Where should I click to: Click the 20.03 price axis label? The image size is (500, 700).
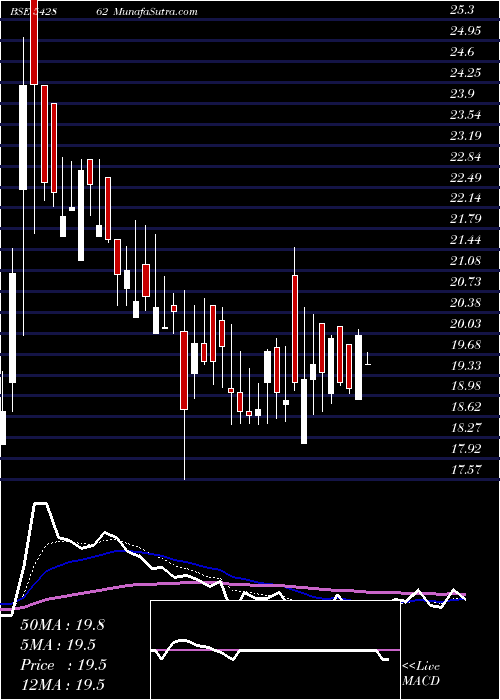465,324
